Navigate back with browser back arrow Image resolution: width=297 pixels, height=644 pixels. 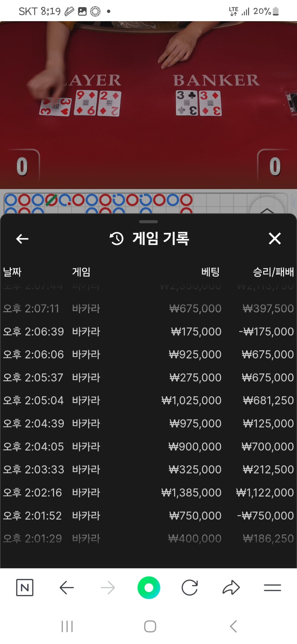point(66,588)
